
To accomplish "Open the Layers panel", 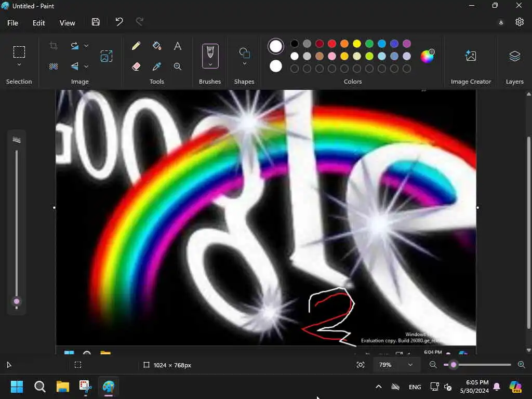I will [515, 56].
